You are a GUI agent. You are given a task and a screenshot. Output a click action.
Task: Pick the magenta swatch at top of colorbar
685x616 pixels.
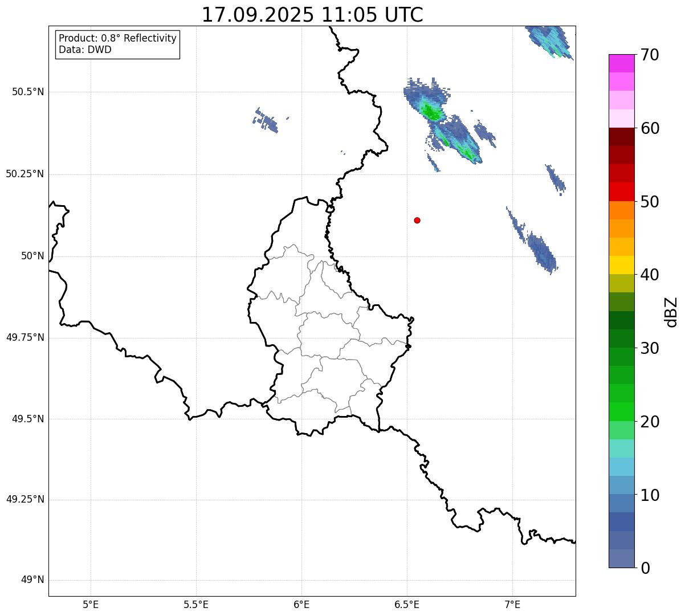(x=621, y=63)
